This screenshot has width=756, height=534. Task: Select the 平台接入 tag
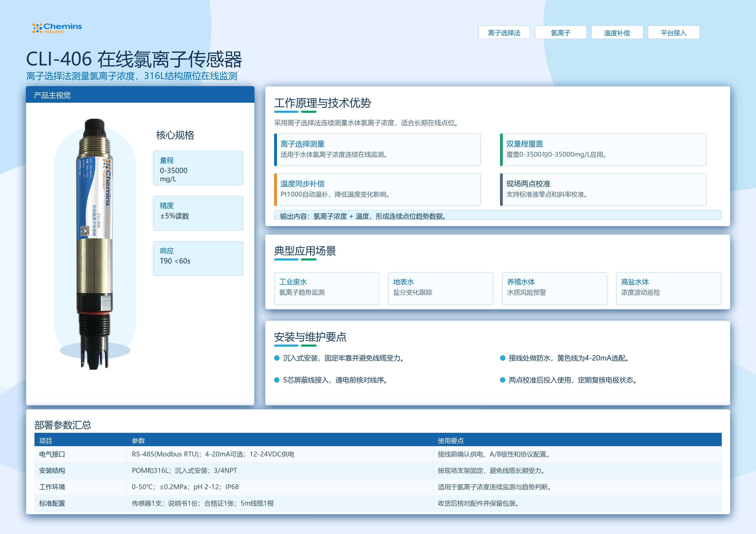point(673,33)
